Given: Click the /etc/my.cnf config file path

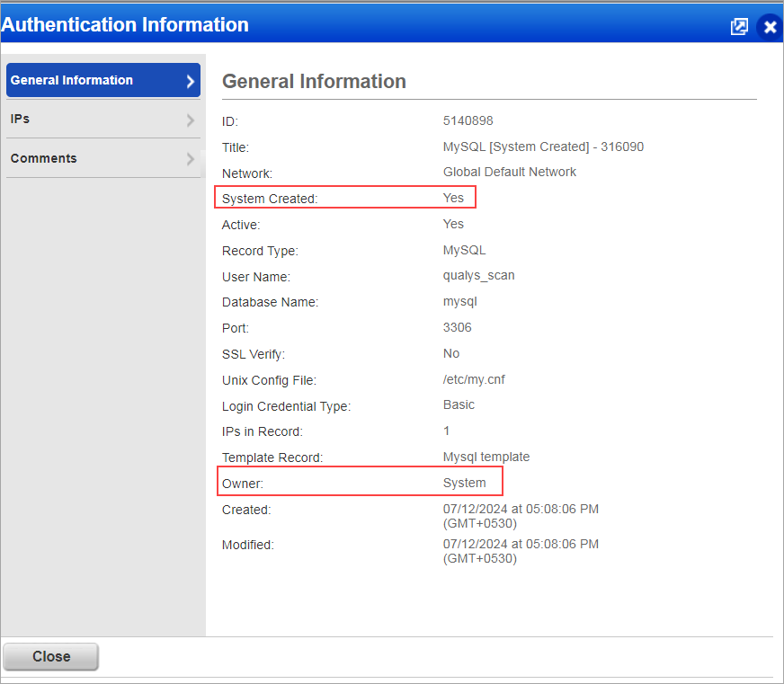Looking at the screenshot, I should click(474, 379).
